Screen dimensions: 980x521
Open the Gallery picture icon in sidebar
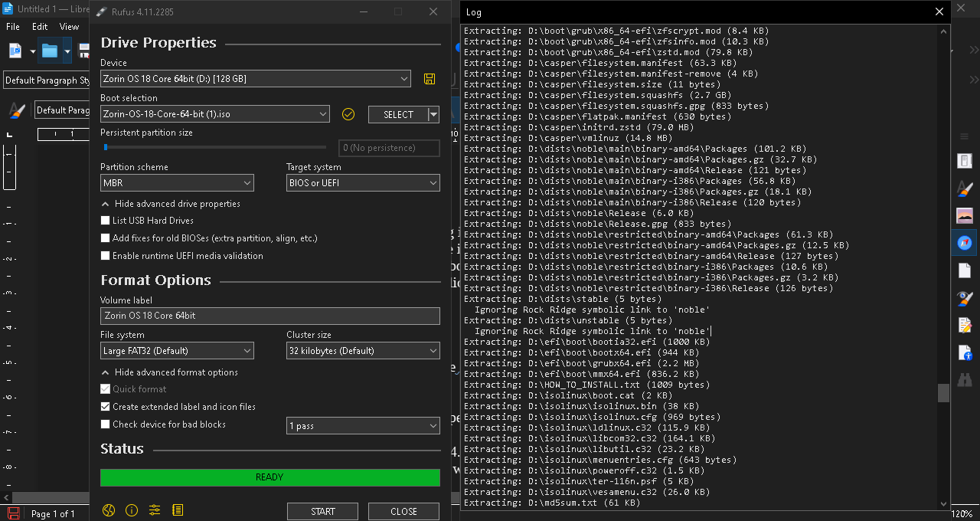click(965, 216)
